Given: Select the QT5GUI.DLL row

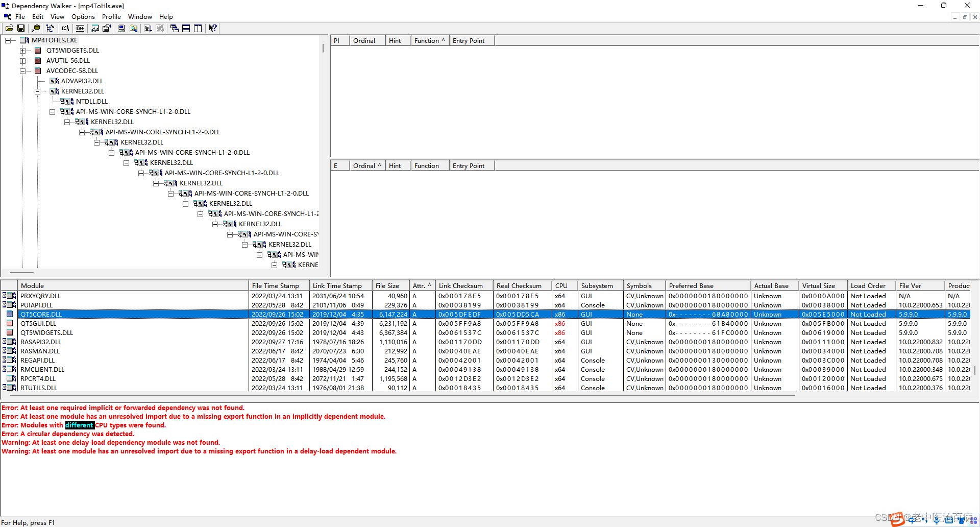Looking at the screenshot, I should click(38, 323).
